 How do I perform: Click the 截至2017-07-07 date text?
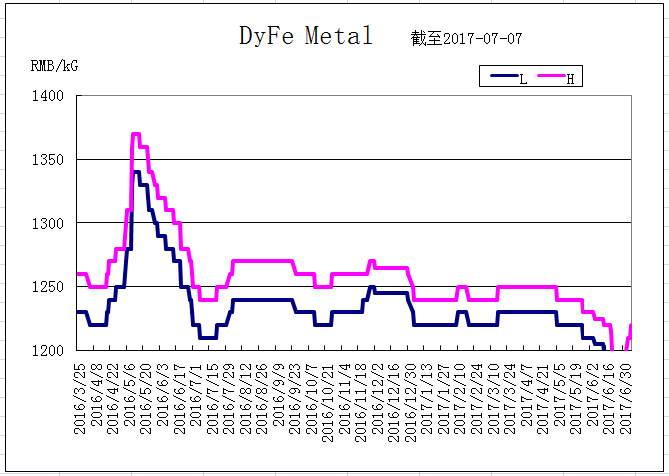pyautogui.click(x=466, y=39)
